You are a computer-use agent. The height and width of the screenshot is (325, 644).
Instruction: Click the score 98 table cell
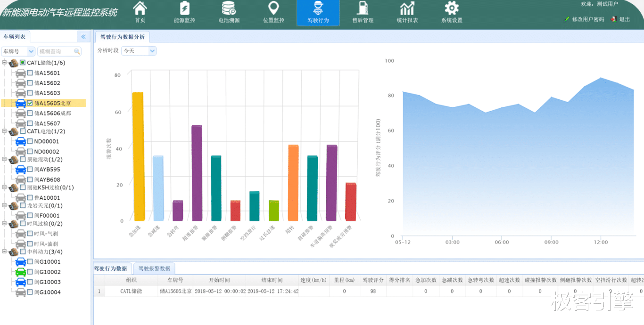373,291
